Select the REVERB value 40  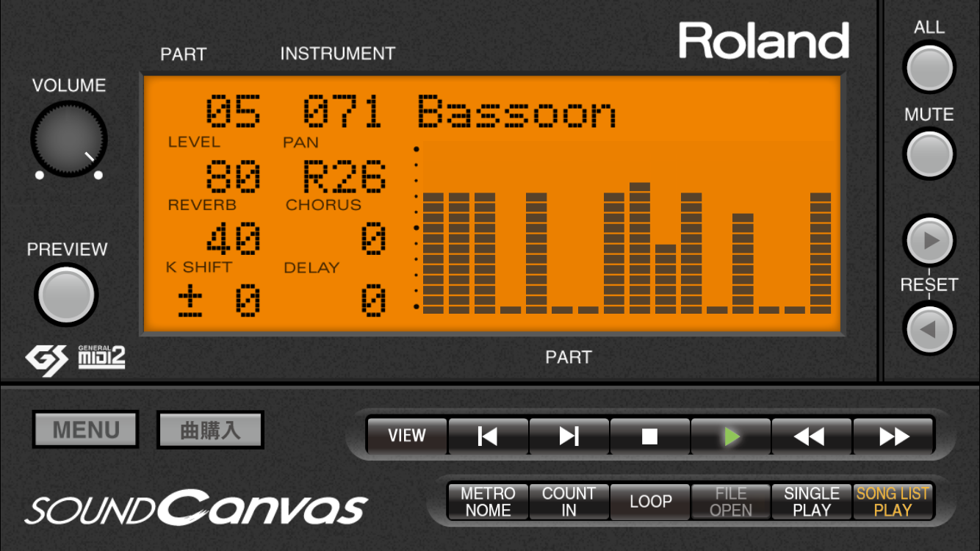pyautogui.click(x=232, y=240)
